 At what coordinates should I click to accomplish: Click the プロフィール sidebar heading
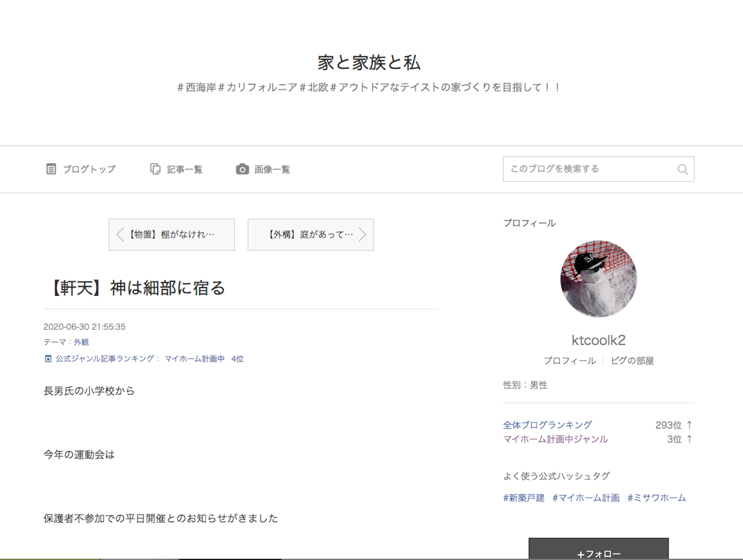click(x=529, y=223)
